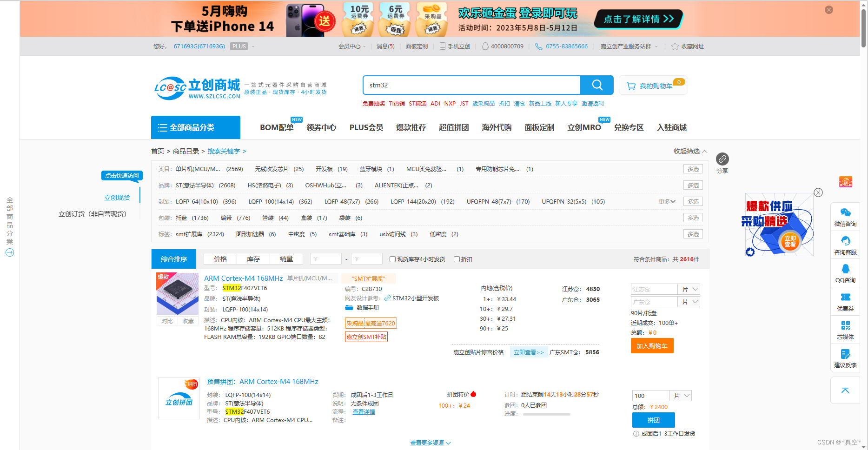
Task: Close the floating 爆款供应 ad
Action: pyautogui.click(x=818, y=192)
